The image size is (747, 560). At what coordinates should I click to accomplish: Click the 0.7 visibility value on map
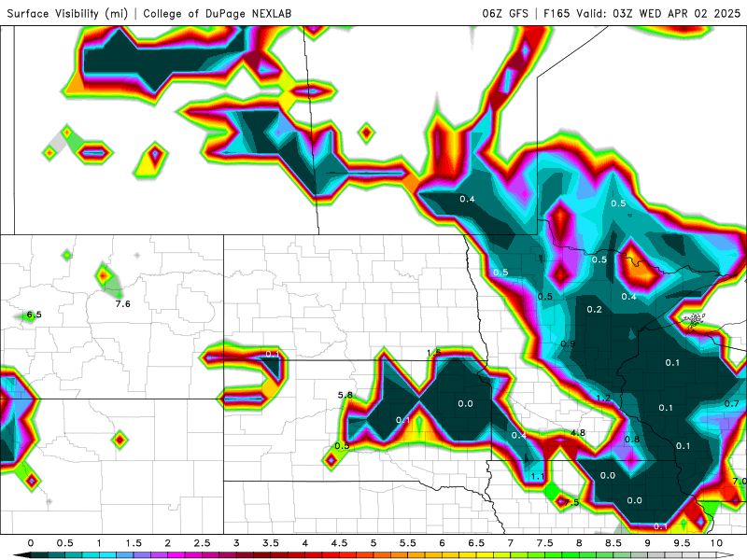click(732, 404)
